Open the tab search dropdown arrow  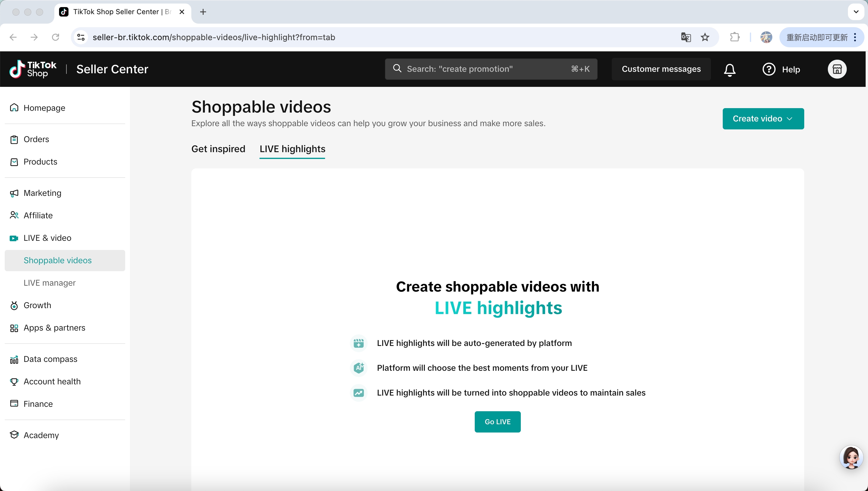(x=856, y=12)
